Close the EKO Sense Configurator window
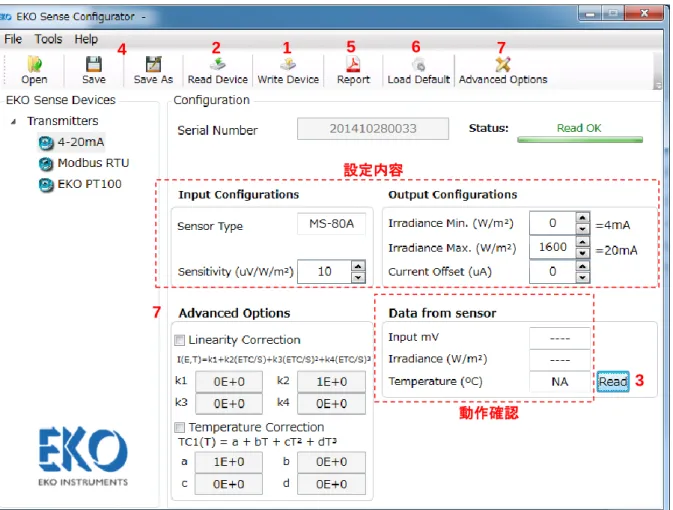This screenshot has width=673, height=510. click(644, 14)
